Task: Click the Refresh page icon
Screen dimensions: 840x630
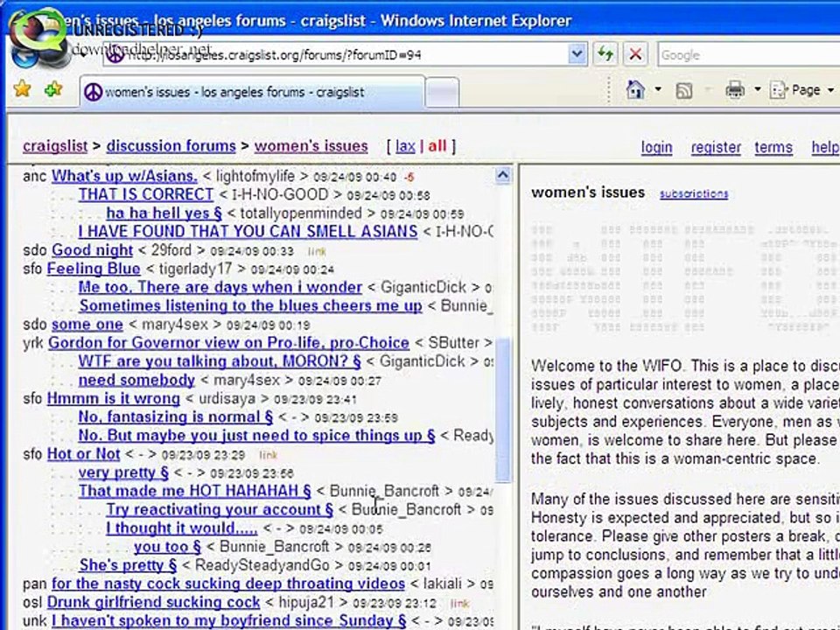Action: point(605,53)
